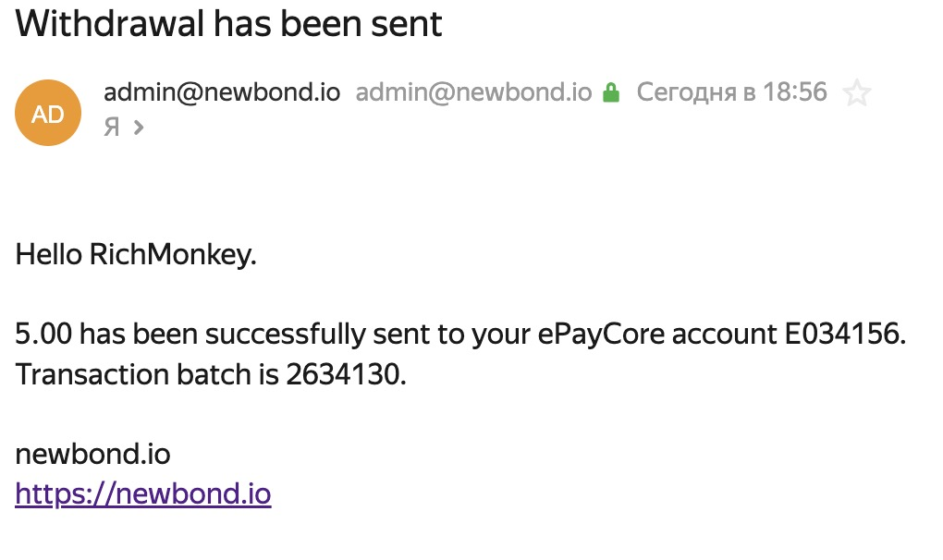Open the https://newbond.io link
This screenshot has width=943, height=560.
[143, 493]
